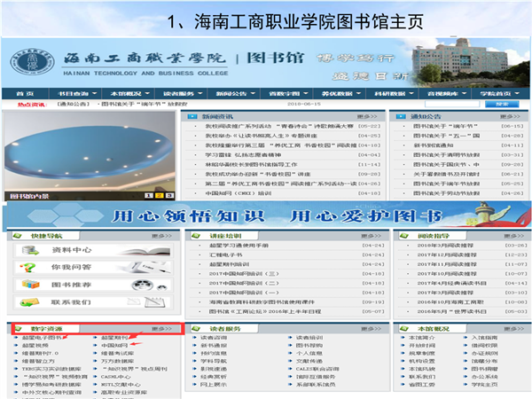Screen dimensions: 532x399
Task: Click the 你我问答 question mark icon
Action: click(27, 268)
